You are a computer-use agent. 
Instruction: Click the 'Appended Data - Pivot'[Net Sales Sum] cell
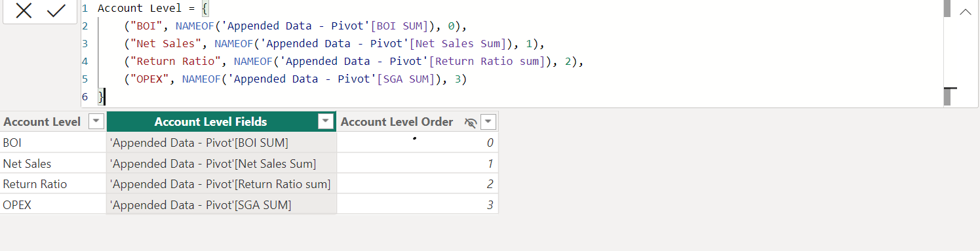click(222, 163)
